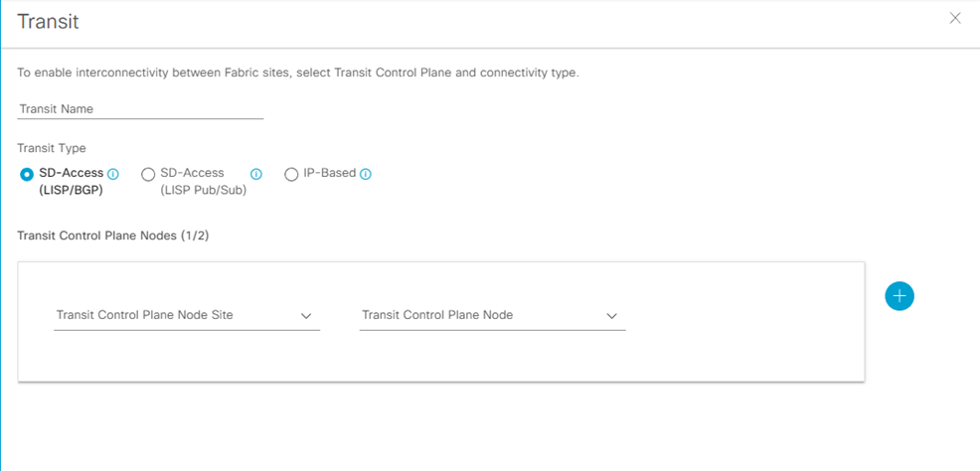Add another control plane node with plus icon
This screenshot has width=980, height=471.
898,296
